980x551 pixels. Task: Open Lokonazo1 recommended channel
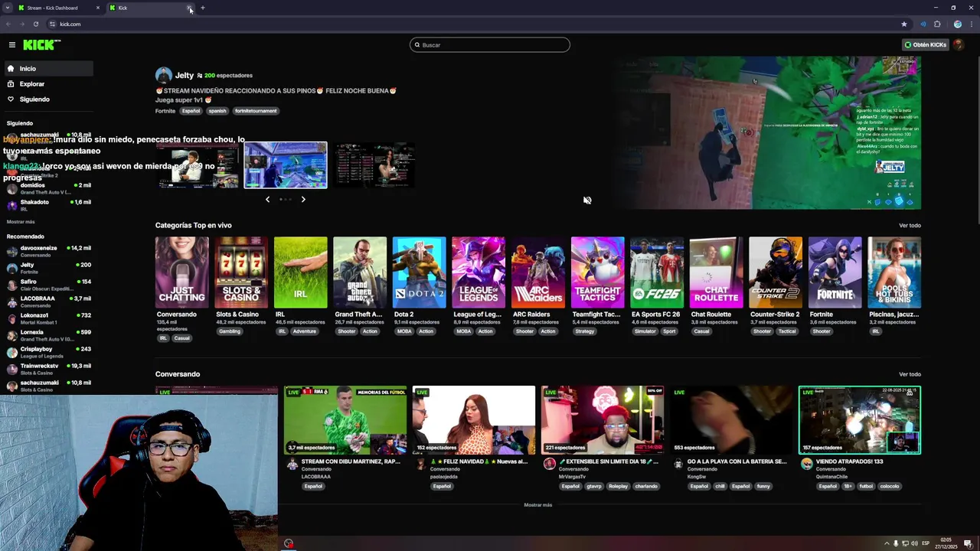click(x=49, y=318)
